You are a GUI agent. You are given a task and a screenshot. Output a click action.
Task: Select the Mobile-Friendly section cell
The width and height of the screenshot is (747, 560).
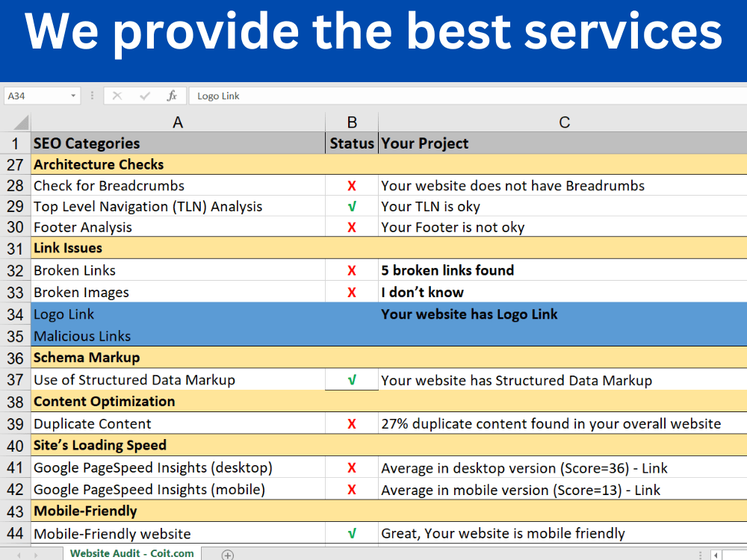[178, 511]
